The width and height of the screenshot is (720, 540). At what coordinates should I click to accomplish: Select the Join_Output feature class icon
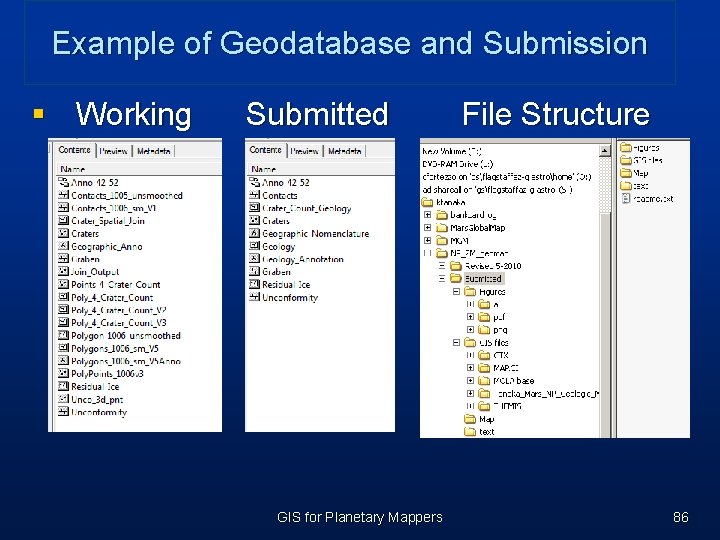(x=63, y=271)
